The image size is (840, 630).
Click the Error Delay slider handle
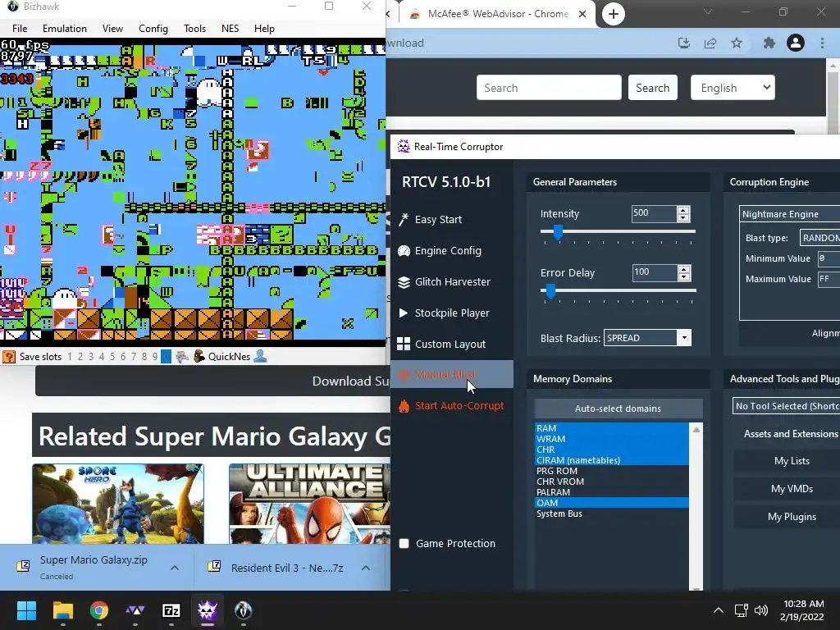pyautogui.click(x=550, y=291)
